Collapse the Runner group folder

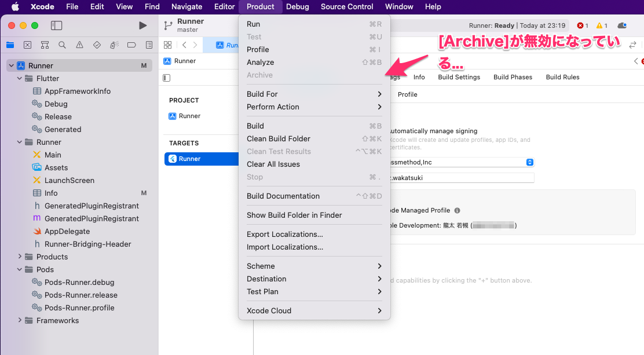tap(19, 142)
